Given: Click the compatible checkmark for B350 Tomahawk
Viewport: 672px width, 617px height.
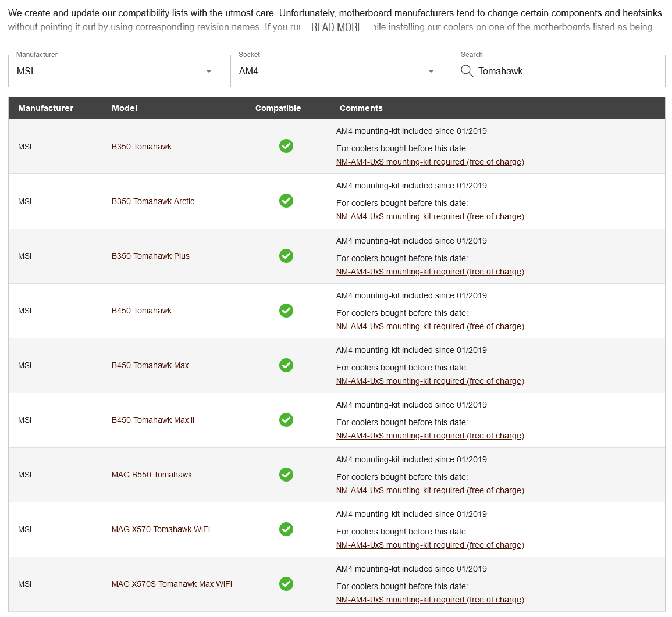Looking at the screenshot, I should click(x=286, y=146).
